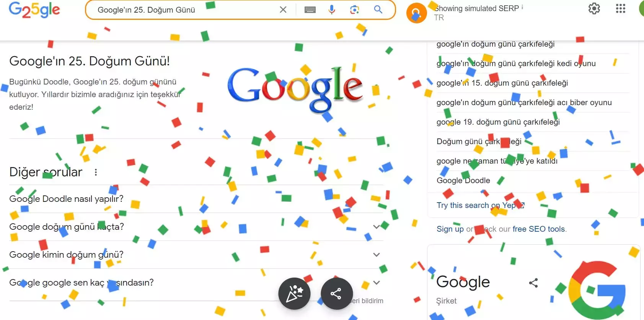Click the blue search magnifier icon
The width and height of the screenshot is (644, 320).
[378, 10]
